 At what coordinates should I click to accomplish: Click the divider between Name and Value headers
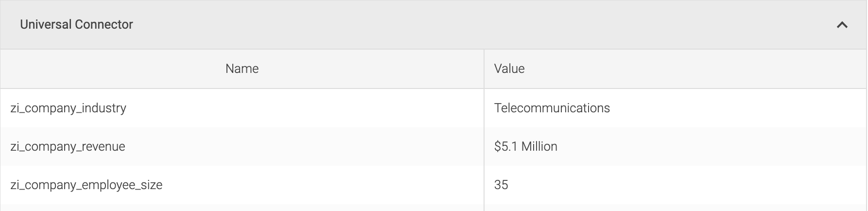click(484, 69)
